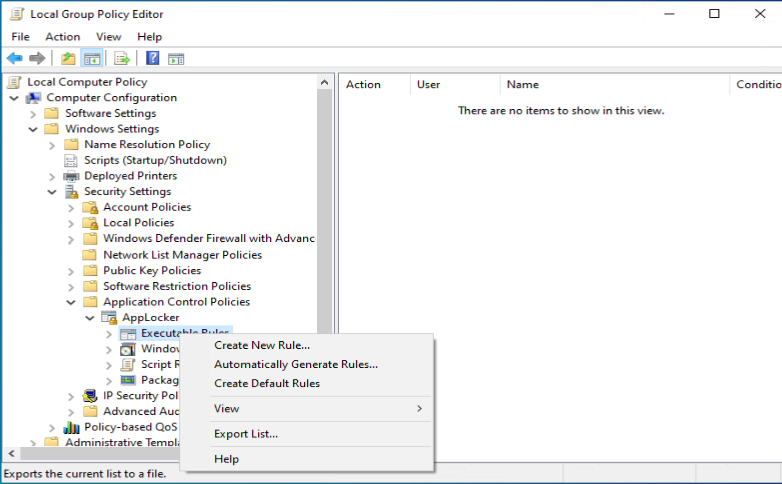Open the blue Help toolbar icon

tap(153, 58)
